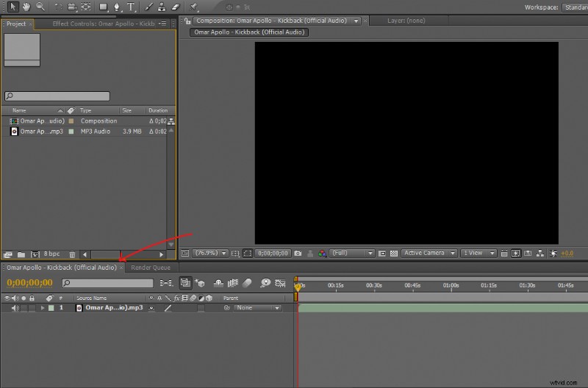Image resolution: width=588 pixels, height=388 pixels.
Task: Take a snapshot with camera icon
Action: (298, 253)
